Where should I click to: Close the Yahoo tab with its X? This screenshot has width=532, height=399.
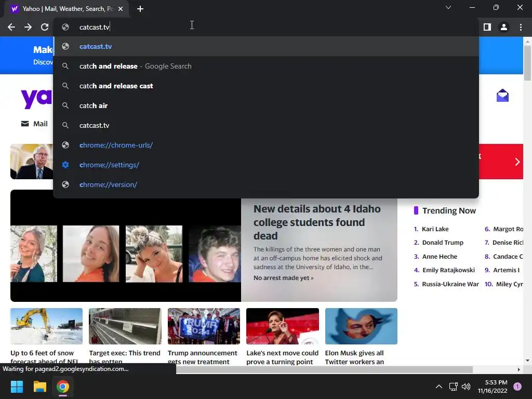121,9
